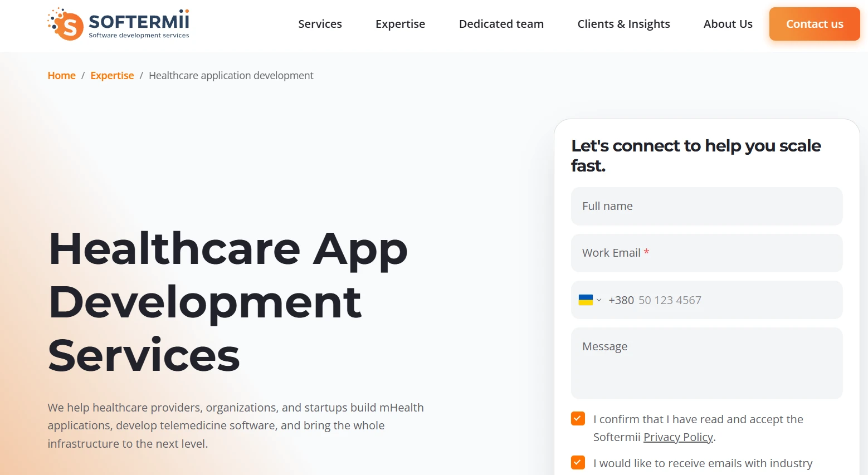The width and height of the screenshot is (868, 475).
Task: Open Clients & Insights menu
Action: pyautogui.click(x=623, y=24)
